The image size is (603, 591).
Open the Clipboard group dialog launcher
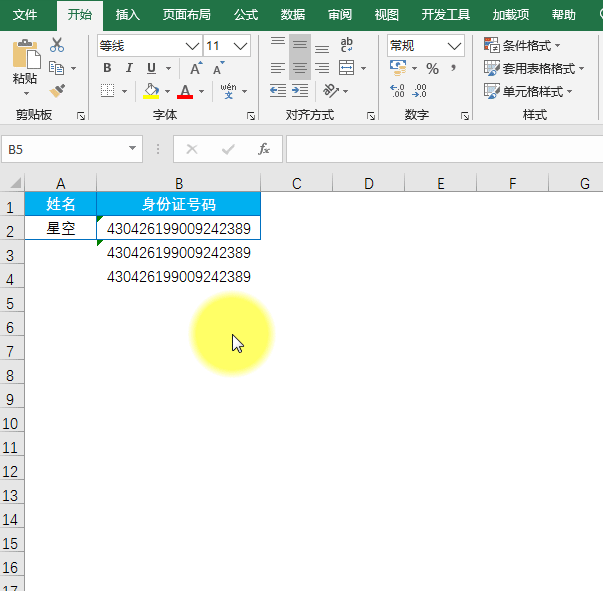(81, 116)
